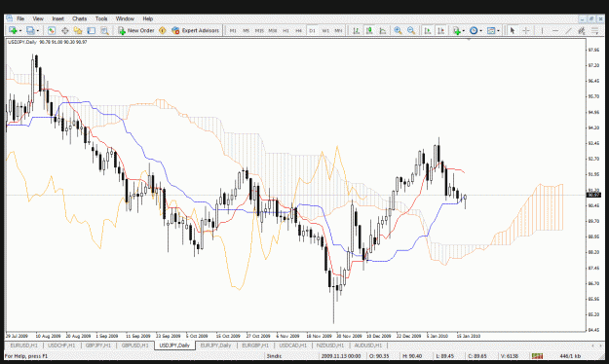This screenshot has height=364, width=609.
Task: Click the MetaTrader application icon in menu bar
Action: click(10, 18)
